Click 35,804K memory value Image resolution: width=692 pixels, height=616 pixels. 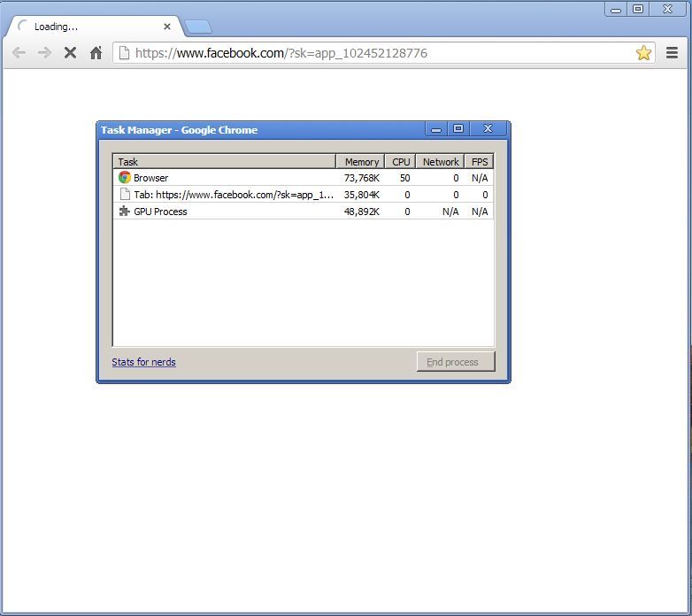pyautogui.click(x=361, y=195)
